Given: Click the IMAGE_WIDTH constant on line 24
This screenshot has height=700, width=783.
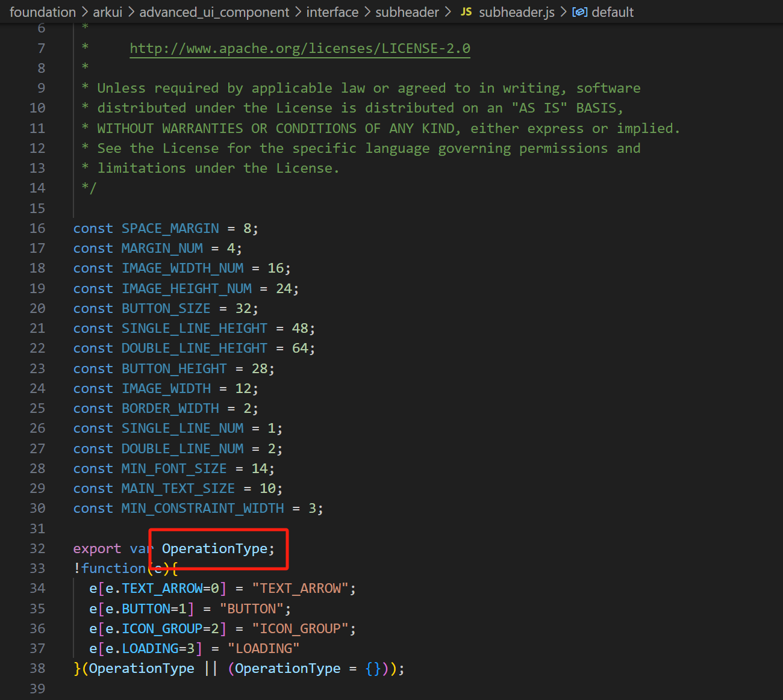Looking at the screenshot, I should point(166,388).
